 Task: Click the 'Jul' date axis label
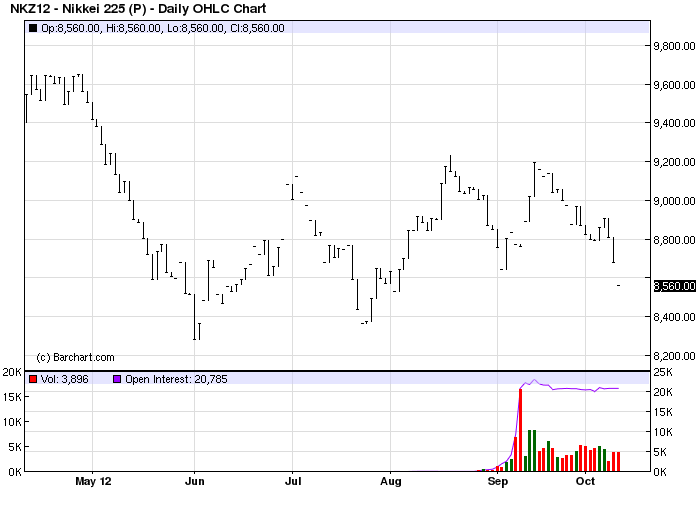coord(293,481)
